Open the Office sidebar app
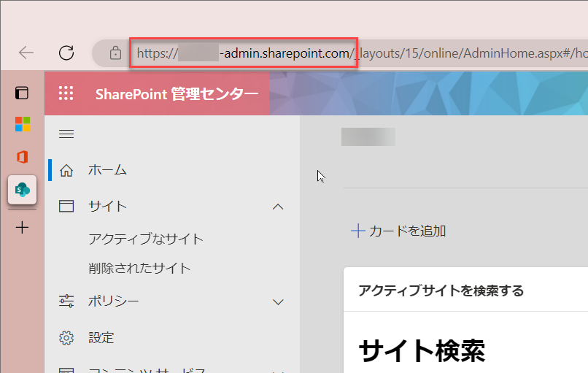 click(23, 157)
